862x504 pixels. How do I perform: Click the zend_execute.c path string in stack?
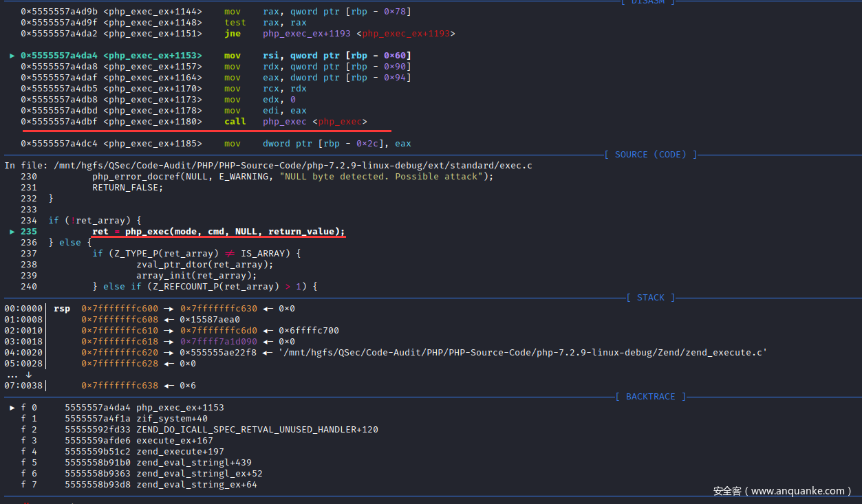pyautogui.click(x=522, y=353)
